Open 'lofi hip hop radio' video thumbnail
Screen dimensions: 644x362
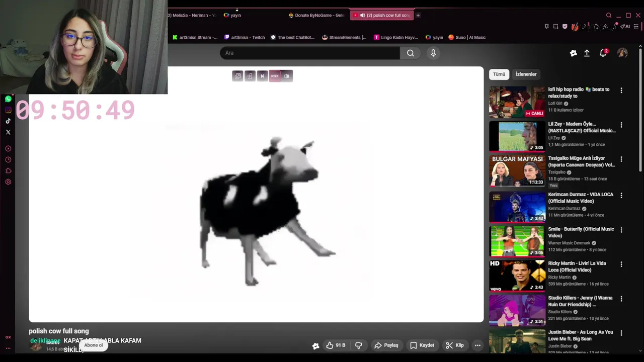click(x=517, y=102)
